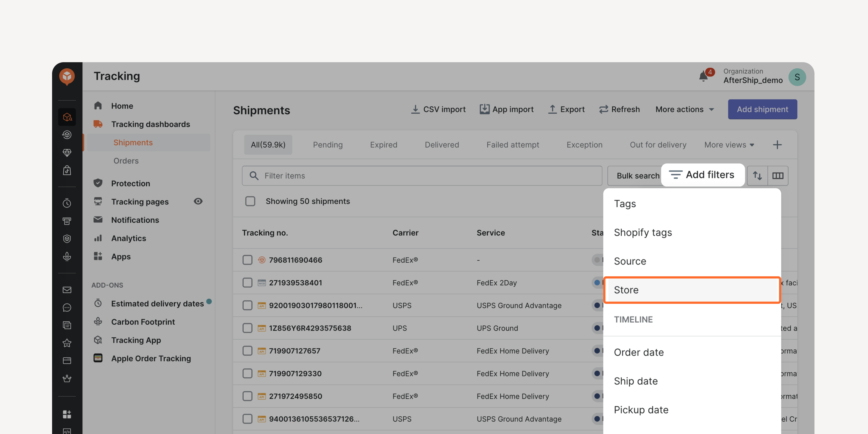Click the Apple Order Tracking wallet icon

pyautogui.click(x=98, y=358)
